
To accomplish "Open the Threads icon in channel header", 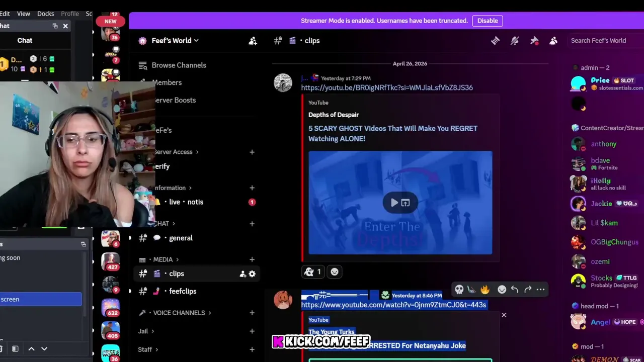I will (495, 41).
